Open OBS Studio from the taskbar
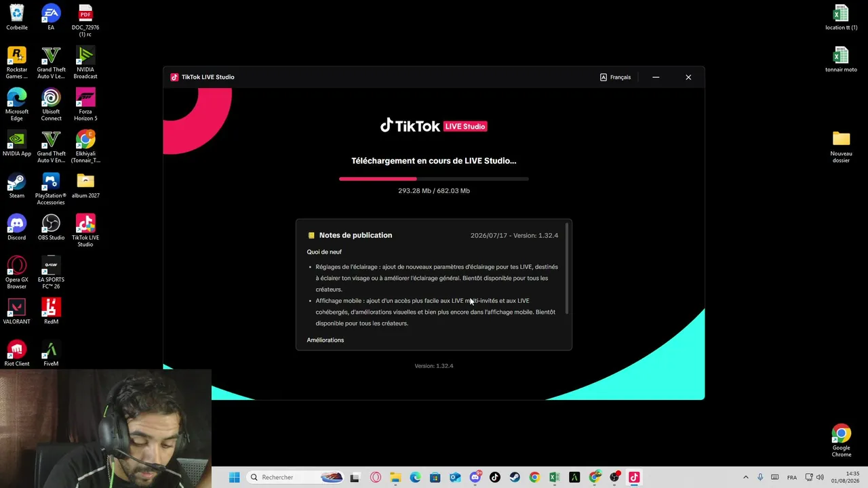The image size is (868, 488). click(x=614, y=477)
